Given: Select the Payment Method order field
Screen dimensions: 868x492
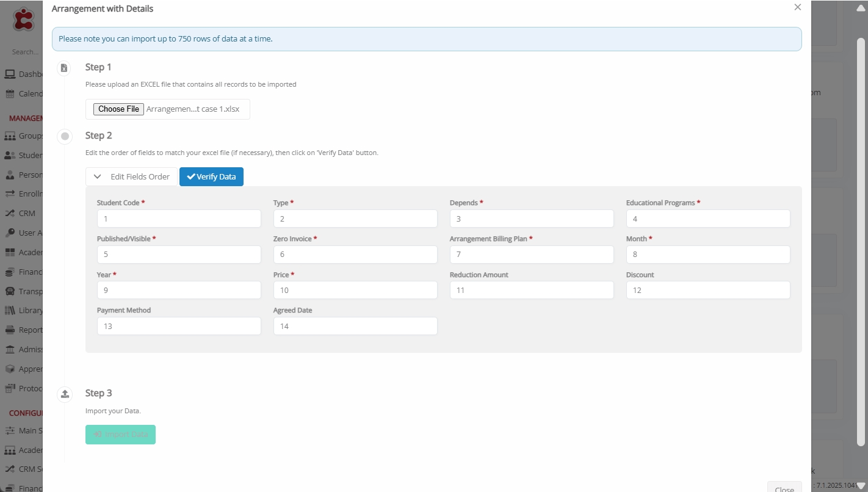Looking at the screenshot, I should [x=179, y=327].
